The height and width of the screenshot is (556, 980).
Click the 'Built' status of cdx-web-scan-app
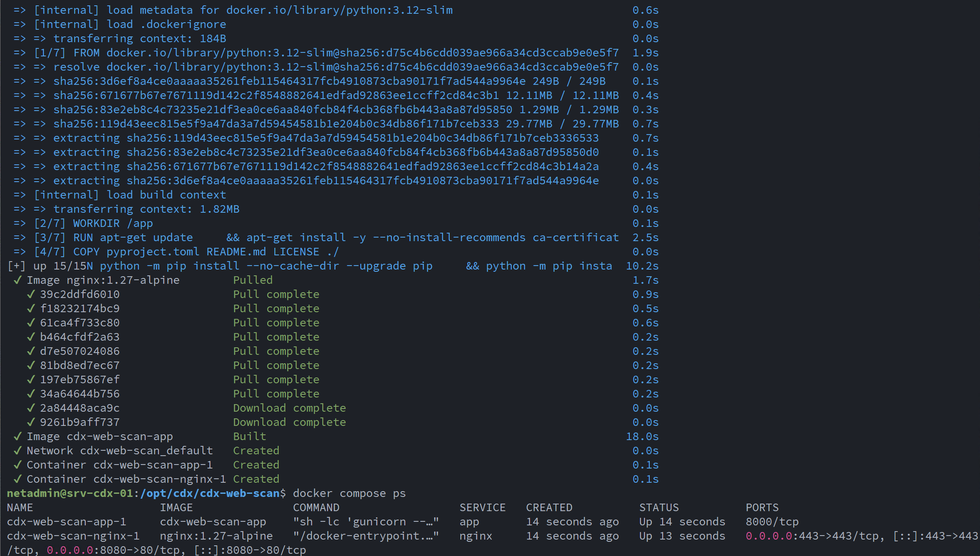[249, 437]
